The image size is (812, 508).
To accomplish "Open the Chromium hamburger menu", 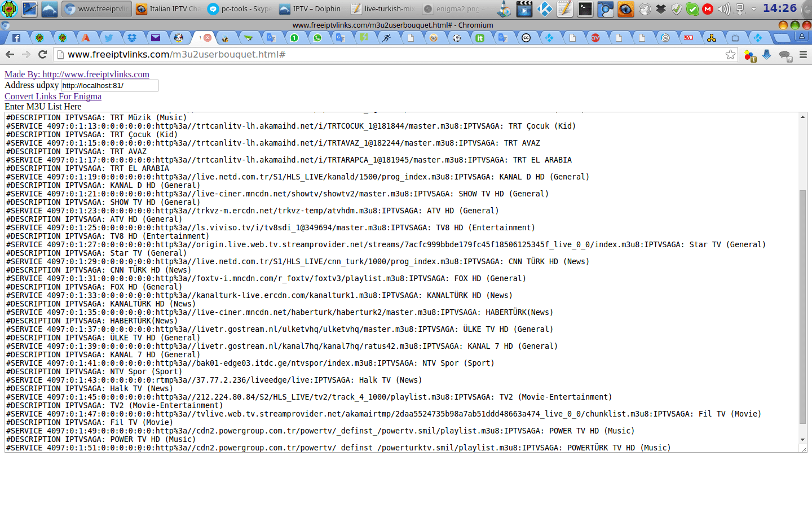I will [804, 54].
